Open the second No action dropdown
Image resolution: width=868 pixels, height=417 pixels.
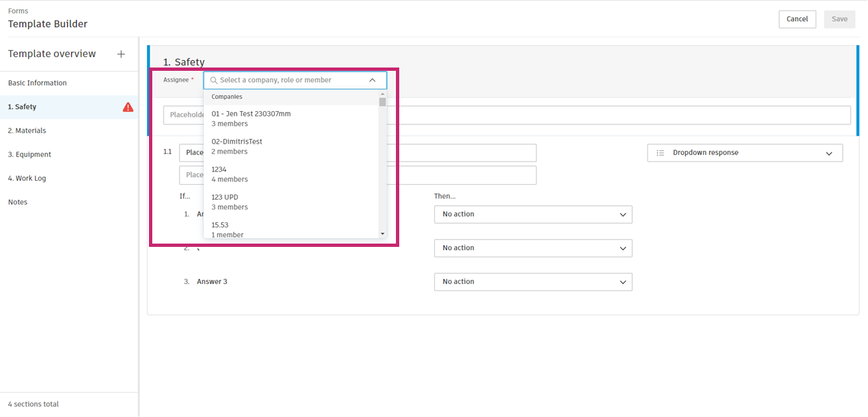click(533, 248)
